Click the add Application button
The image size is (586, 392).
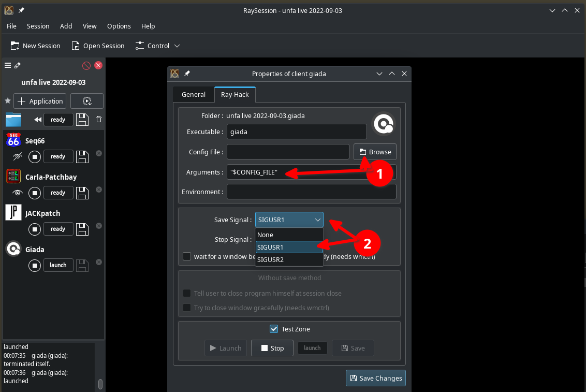point(40,101)
